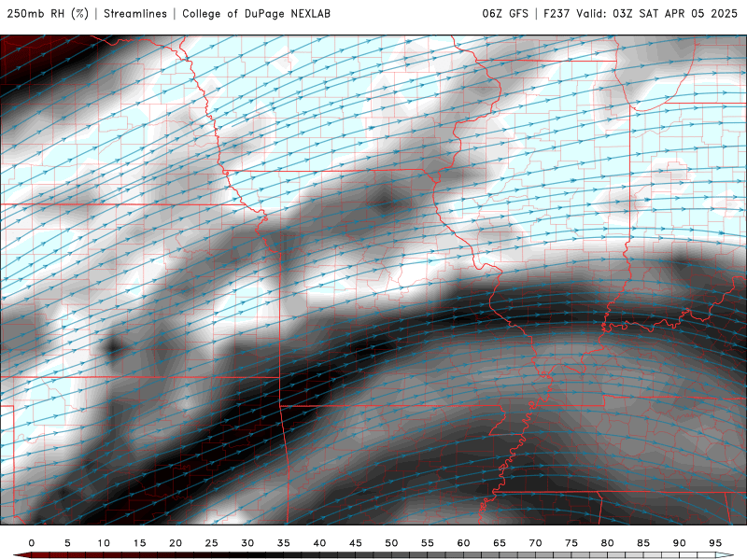The height and width of the screenshot is (560, 747).
Task: Click the colorbar label '60'
Action: click(463, 543)
